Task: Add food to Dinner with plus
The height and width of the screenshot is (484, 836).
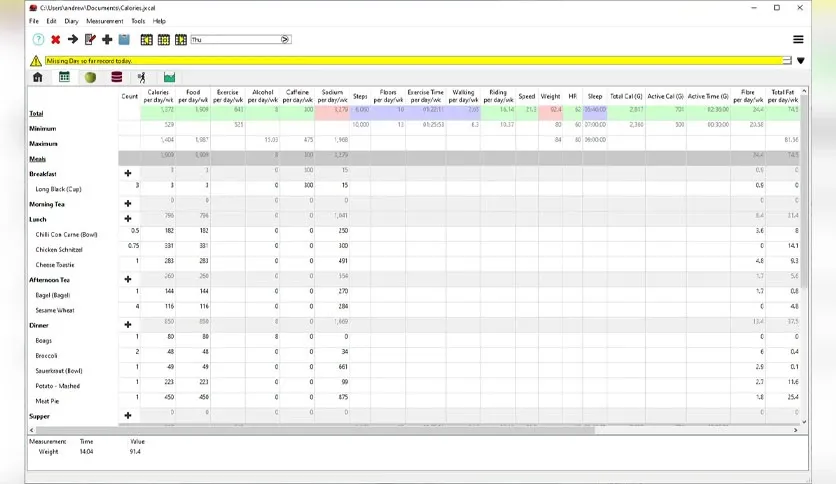Action: point(128,325)
